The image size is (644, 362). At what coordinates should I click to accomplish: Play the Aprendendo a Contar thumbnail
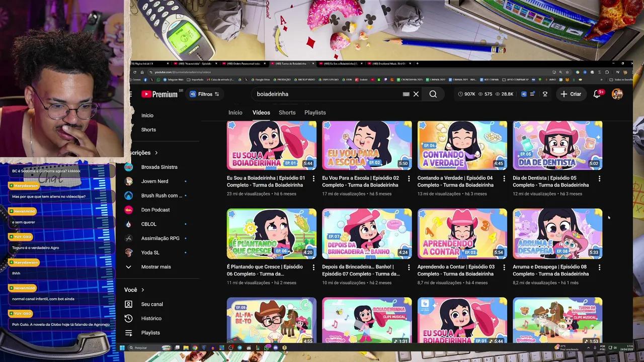pyautogui.click(x=462, y=234)
